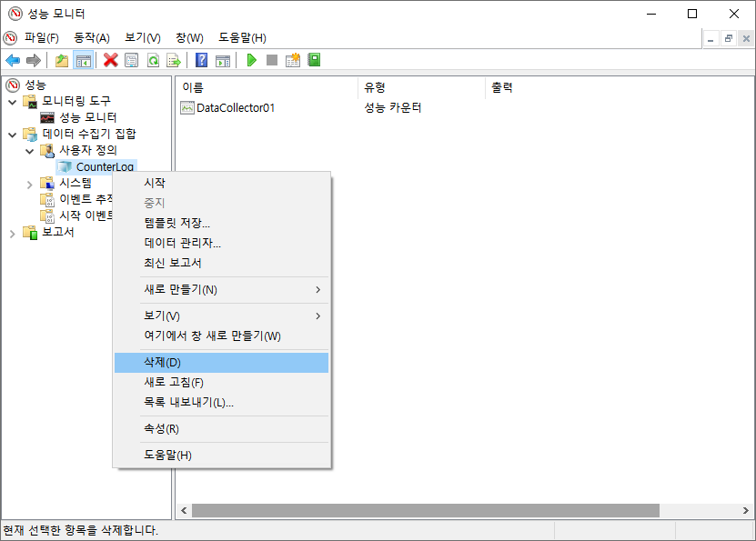
Task: Select the 시작 이벤트 tree item
Action: [x=86, y=215]
